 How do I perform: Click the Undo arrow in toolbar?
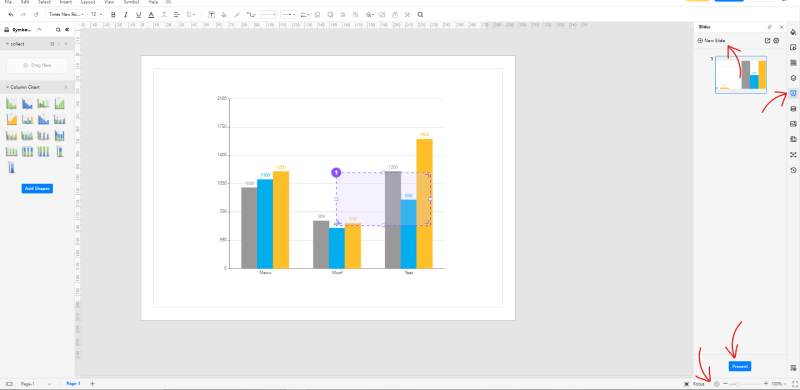[x=11, y=15]
